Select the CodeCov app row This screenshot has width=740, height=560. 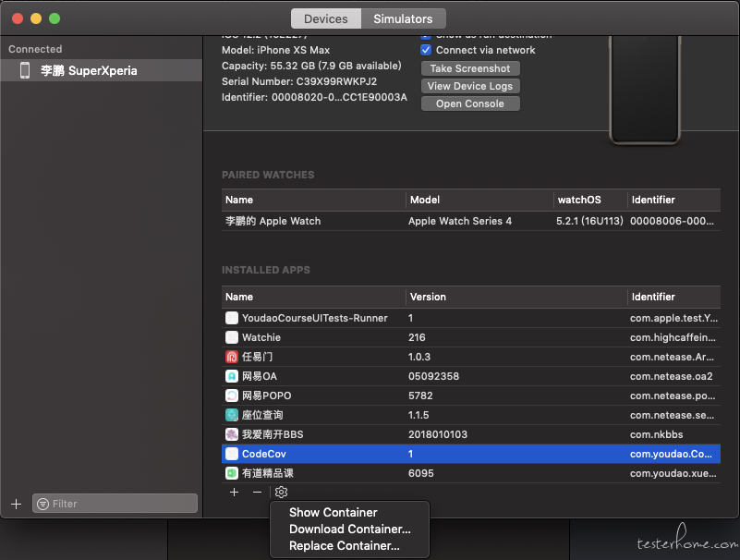pos(471,454)
